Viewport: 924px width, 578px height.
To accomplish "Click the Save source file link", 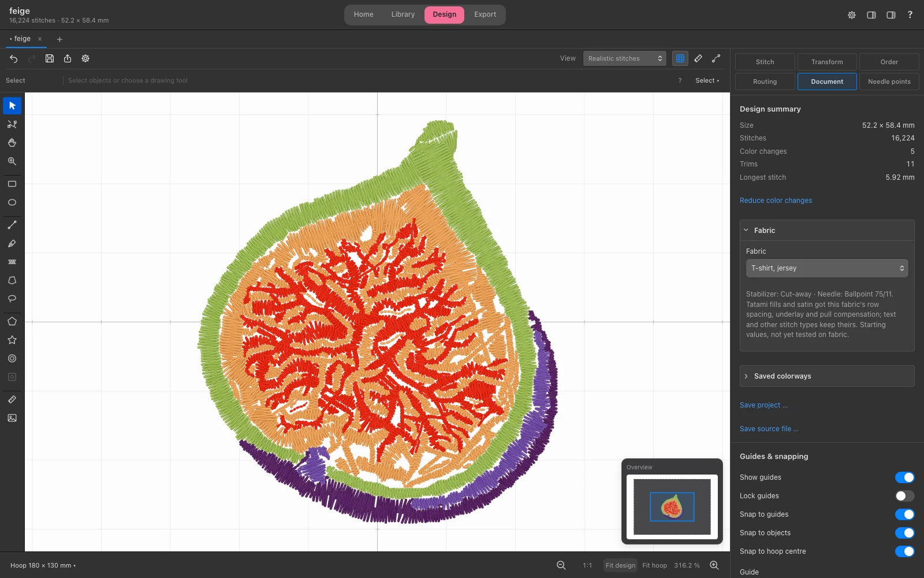I will (x=769, y=429).
